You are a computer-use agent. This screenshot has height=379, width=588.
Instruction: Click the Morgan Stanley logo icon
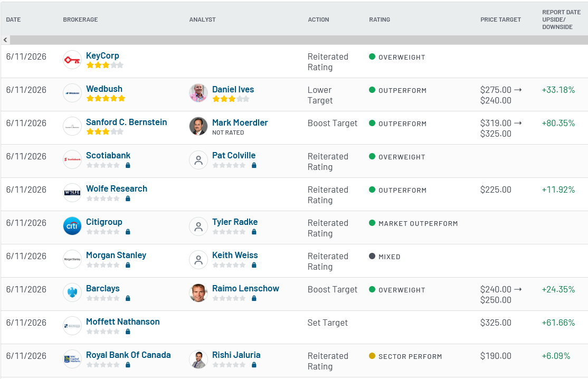[x=72, y=259]
